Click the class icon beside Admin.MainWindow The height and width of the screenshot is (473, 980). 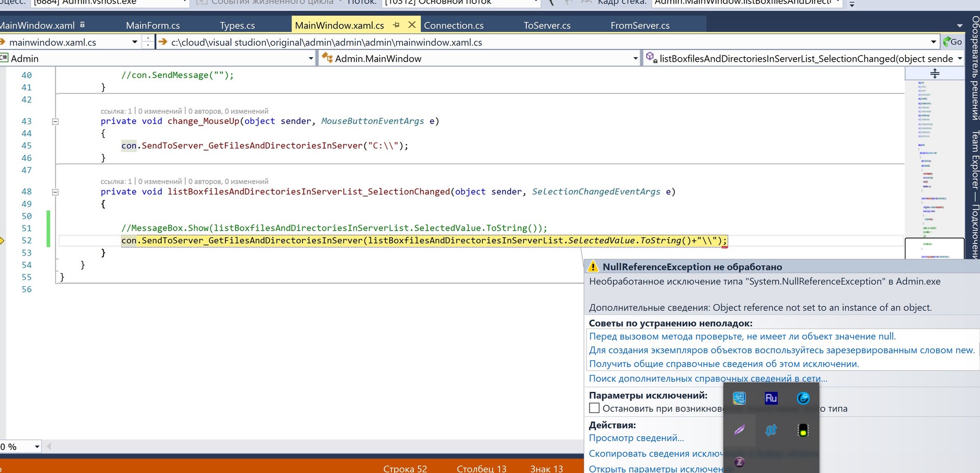point(327,58)
